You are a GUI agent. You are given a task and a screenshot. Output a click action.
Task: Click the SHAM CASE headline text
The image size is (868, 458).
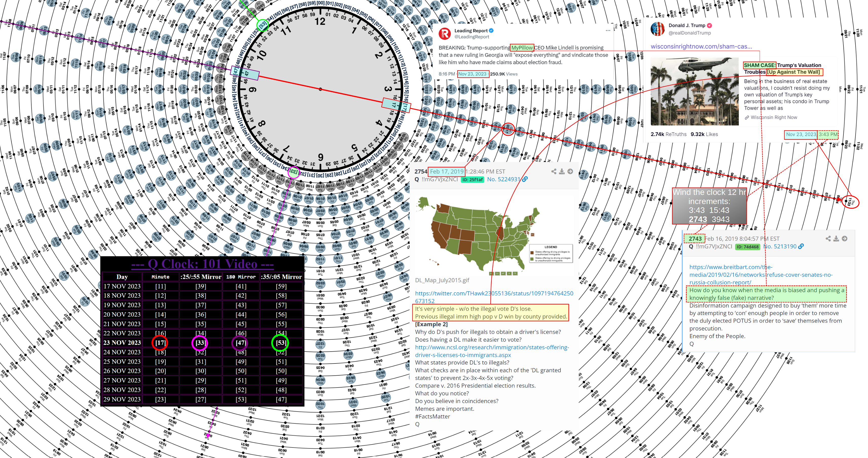(760, 65)
